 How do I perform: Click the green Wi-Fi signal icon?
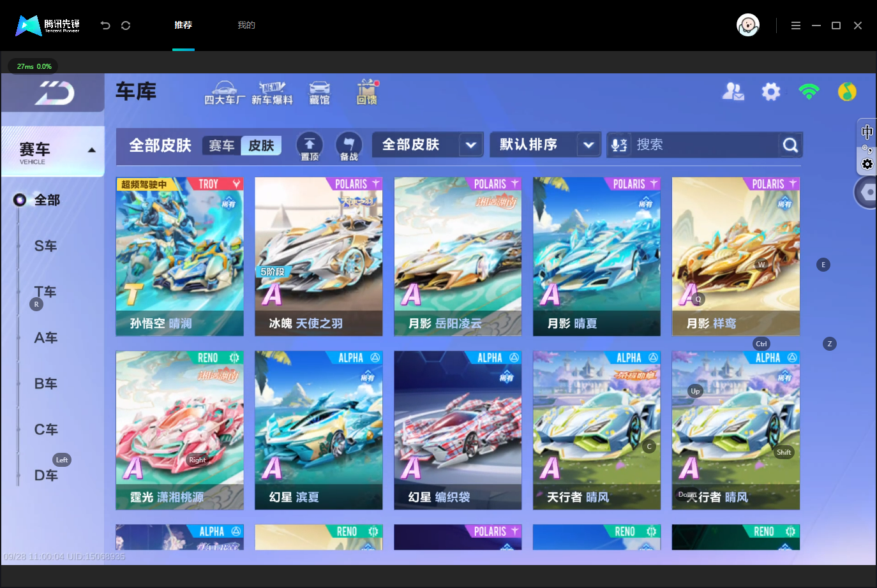click(809, 92)
